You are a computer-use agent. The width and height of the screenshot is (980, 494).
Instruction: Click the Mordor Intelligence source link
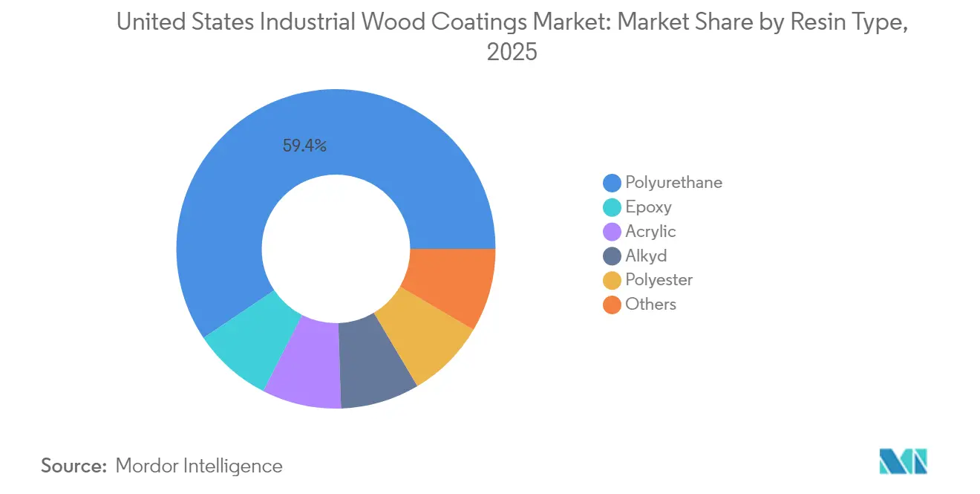point(198,466)
